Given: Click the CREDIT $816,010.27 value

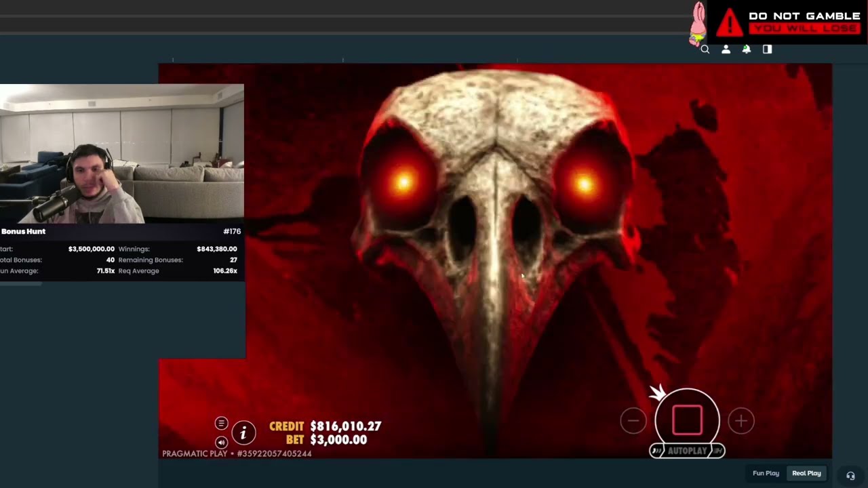Looking at the screenshot, I should coord(346,426).
